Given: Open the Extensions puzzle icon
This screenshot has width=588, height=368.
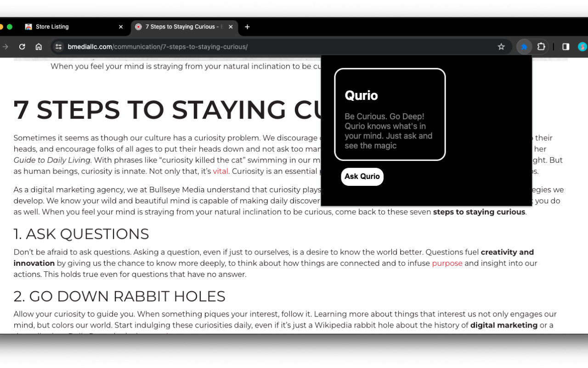Looking at the screenshot, I should [x=541, y=46].
